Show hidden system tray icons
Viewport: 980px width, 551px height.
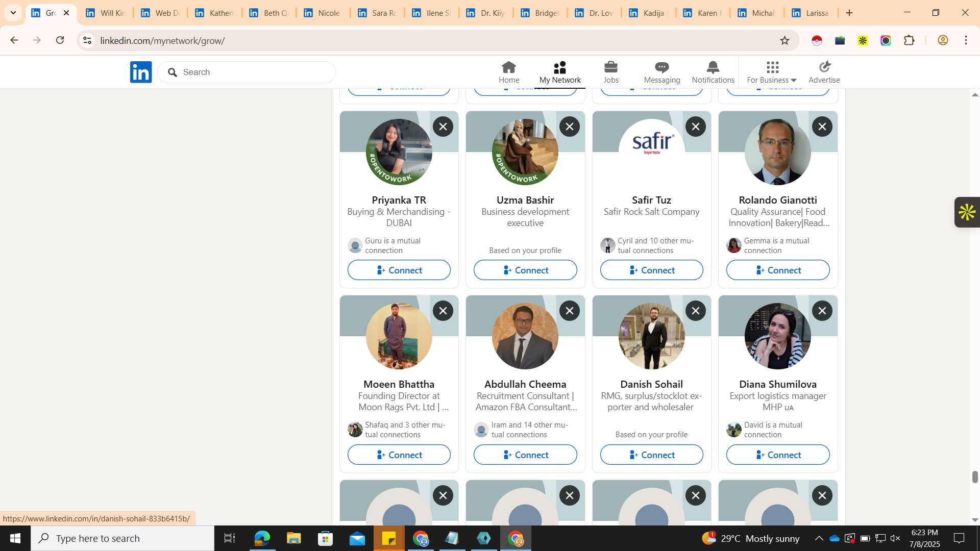point(819,538)
